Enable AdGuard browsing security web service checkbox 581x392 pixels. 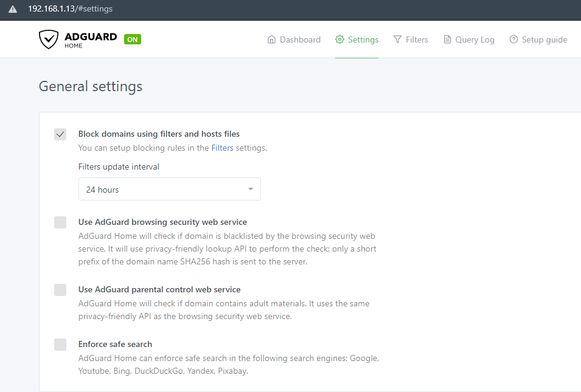pyautogui.click(x=60, y=222)
